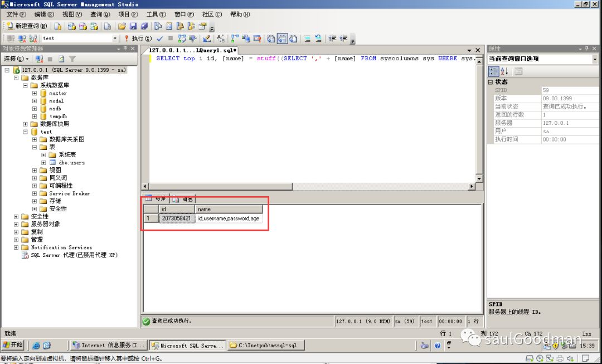Click Display Estimated Execution Plan icon
The image size is (602, 364).
click(x=182, y=38)
